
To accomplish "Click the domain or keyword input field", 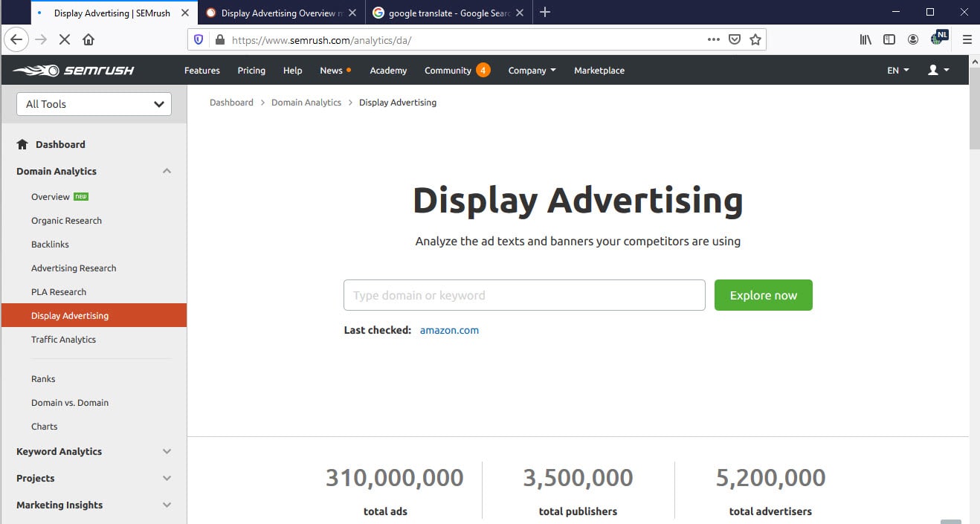I will coord(524,295).
